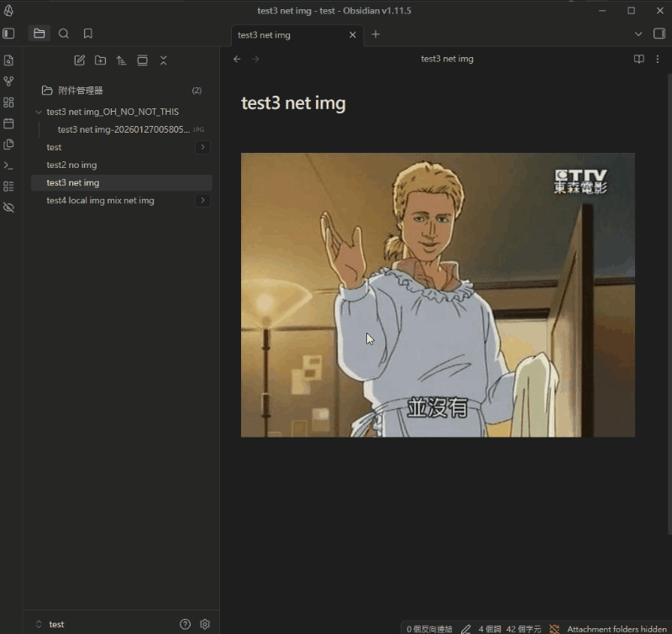Close the test3 net img tab
The image size is (672, 634).
tap(353, 34)
